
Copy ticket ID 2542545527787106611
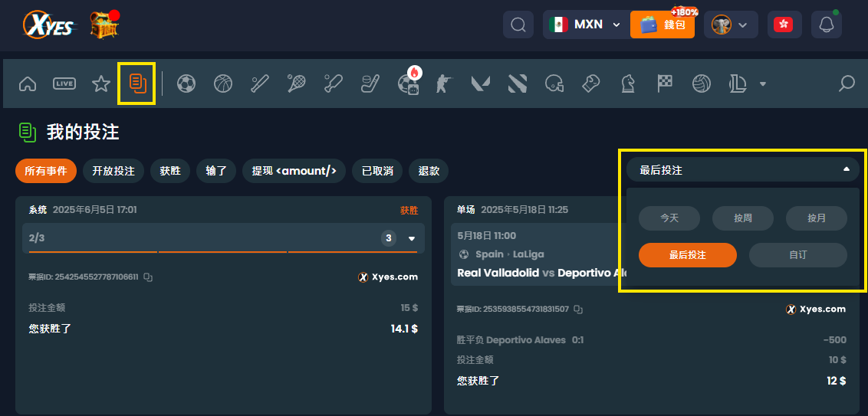(148, 277)
